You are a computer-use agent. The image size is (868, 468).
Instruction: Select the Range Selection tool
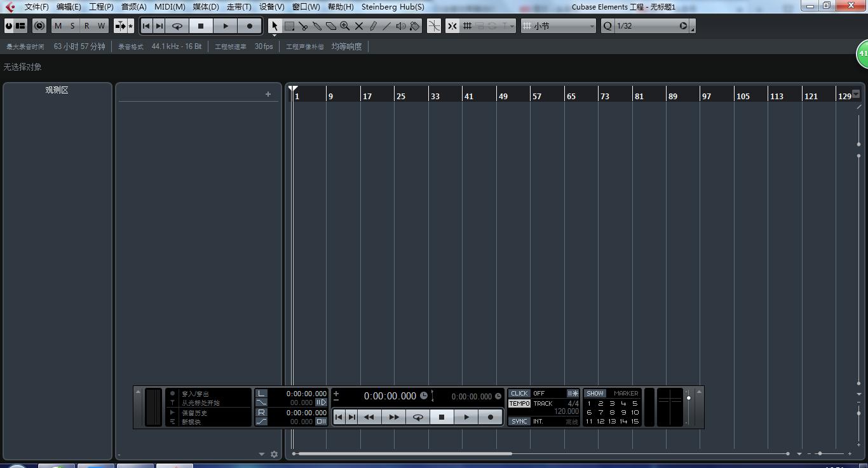tap(289, 26)
